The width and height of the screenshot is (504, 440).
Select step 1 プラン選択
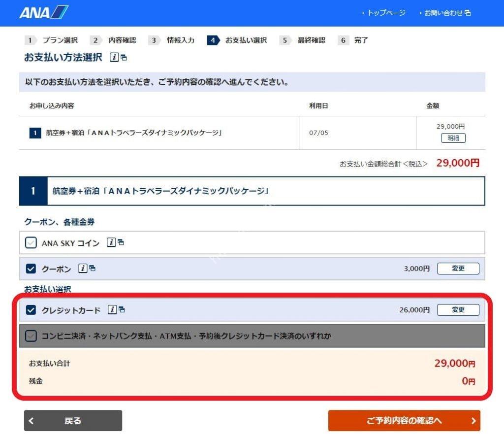(x=51, y=40)
